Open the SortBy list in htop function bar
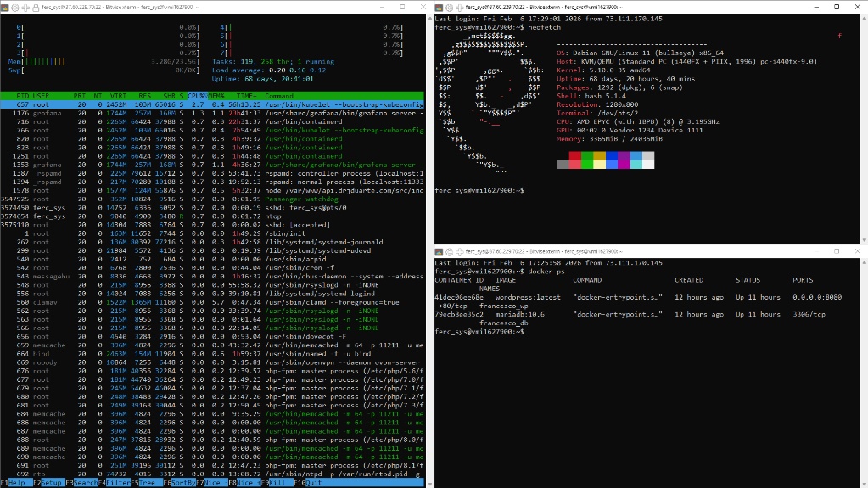868x488 pixels. point(182,482)
